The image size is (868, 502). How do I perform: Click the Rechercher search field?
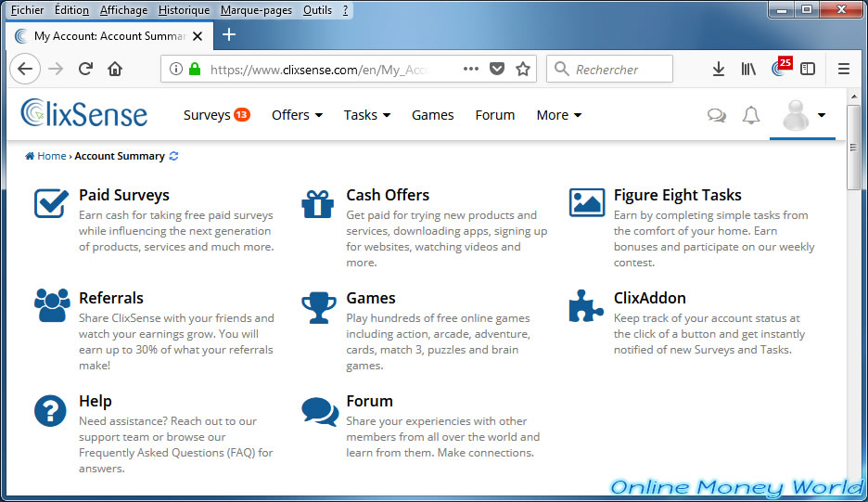(x=609, y=69)
